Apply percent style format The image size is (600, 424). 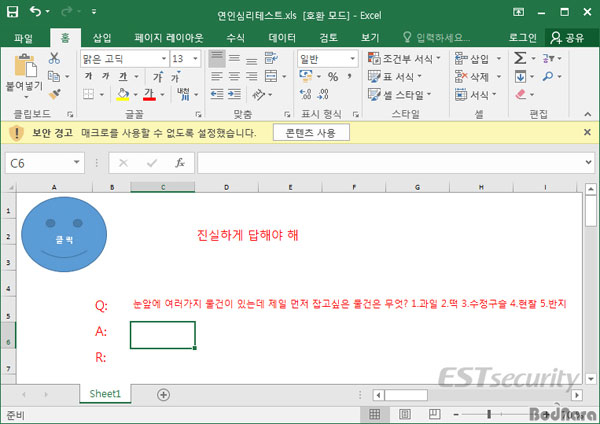333,77
